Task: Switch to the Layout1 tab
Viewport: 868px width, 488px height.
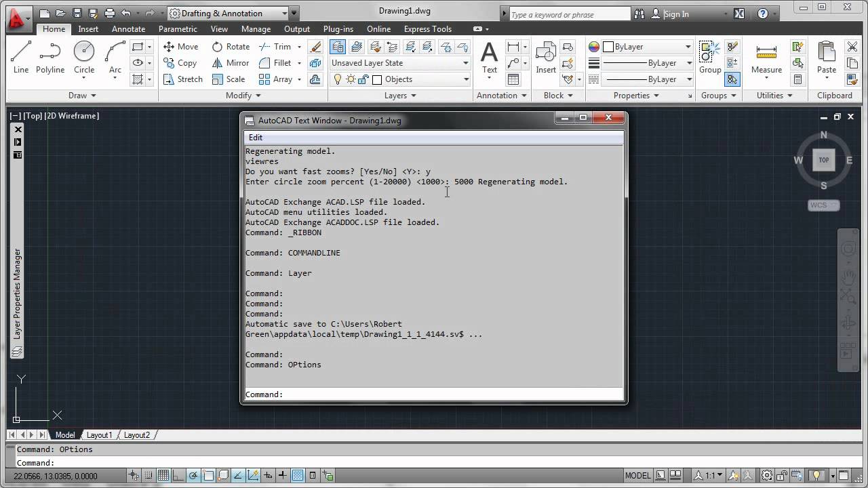Action: click(x=99, y=435)
